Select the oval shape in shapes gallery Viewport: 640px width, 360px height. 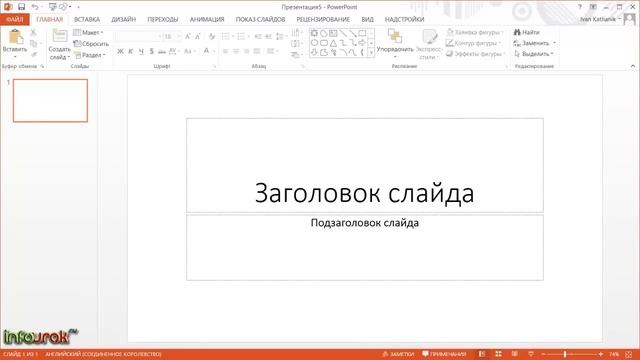pos(314,42)
